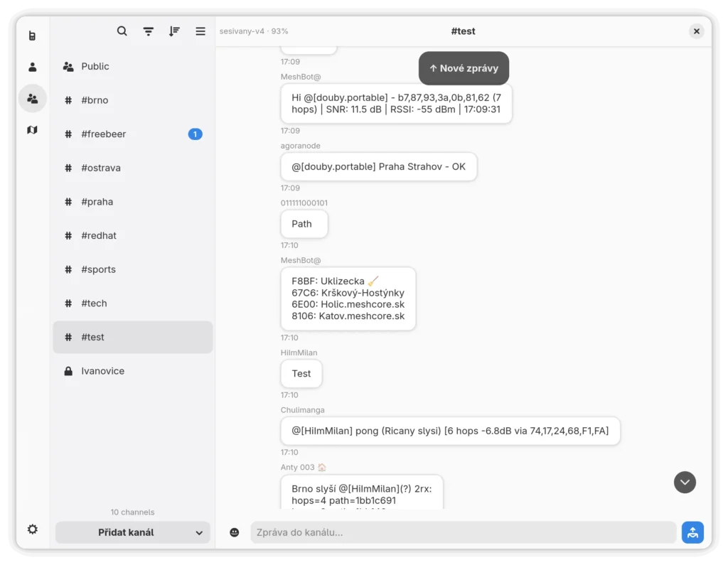The image size is (728, 565).
Task: Click the send message button
Action: (692, 532)
